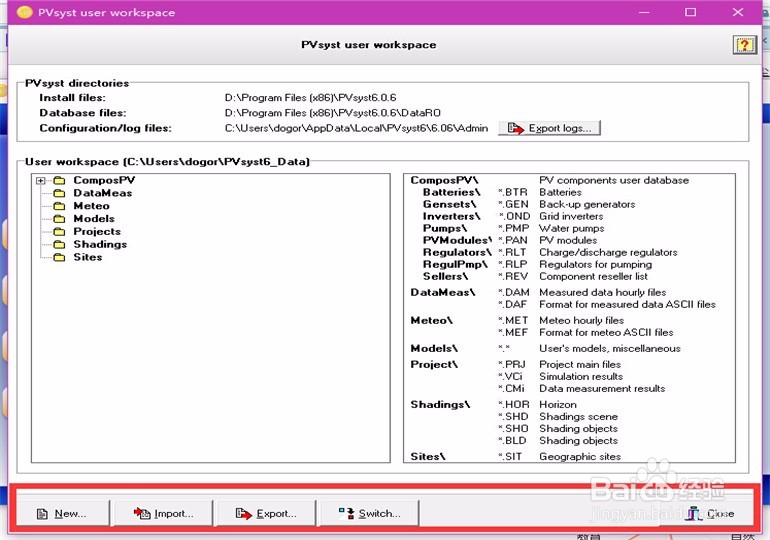Viewport: 770px width, 540px height.
Task: Click the DataMeas tree label
Action: point(103,193)
